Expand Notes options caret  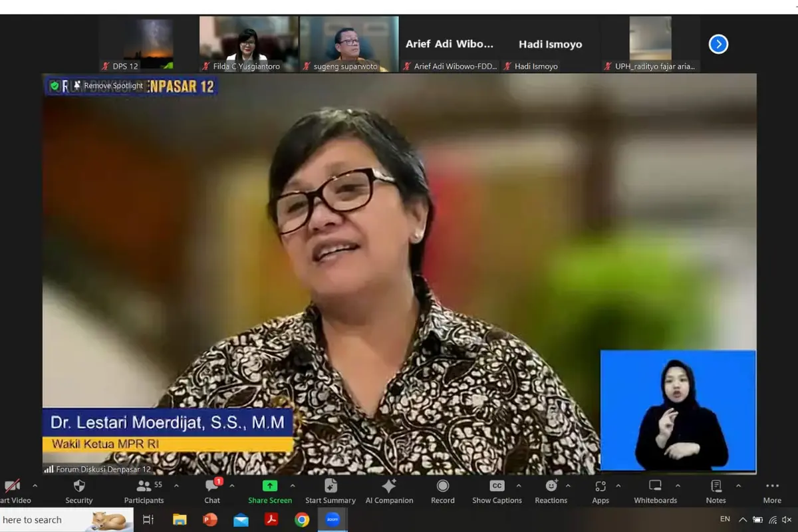point(738,485)
